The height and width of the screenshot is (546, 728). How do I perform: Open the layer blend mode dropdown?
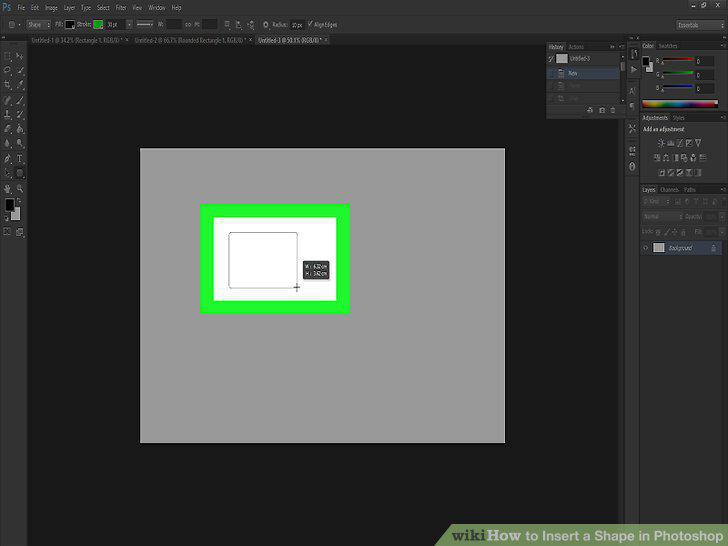click(x=663, y=217)
